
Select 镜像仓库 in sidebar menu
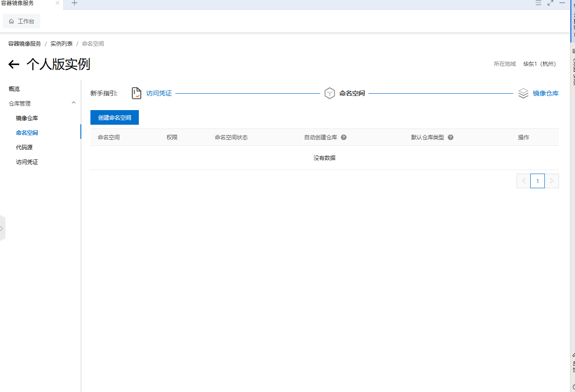tap(27, 118)
